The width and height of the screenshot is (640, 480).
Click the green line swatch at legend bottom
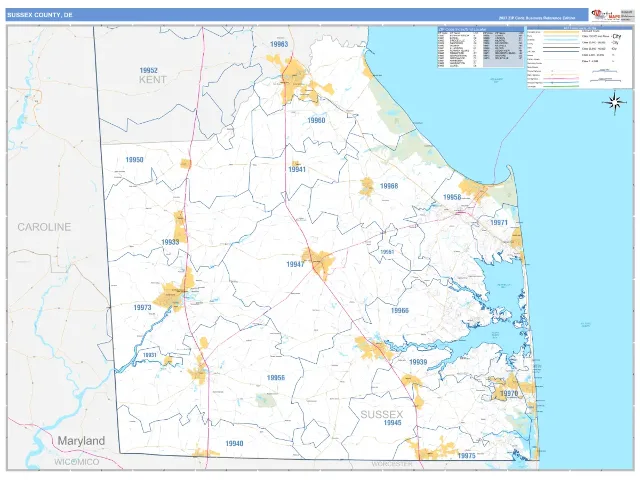(561, 86)
